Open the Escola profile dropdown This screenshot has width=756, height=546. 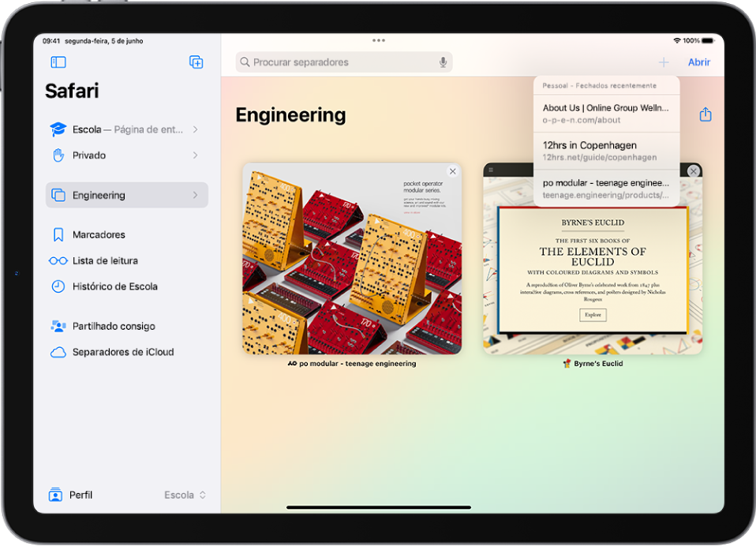pyautogui.click(x=184, y=495)
